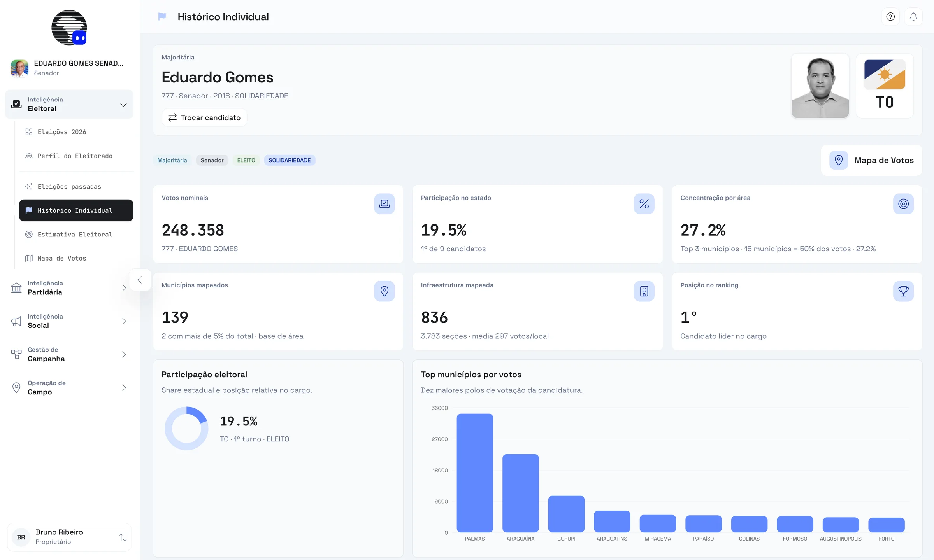Click the ARAGUAÍNA bar in the chart
The image size is (934, 560).
point(521,493)
